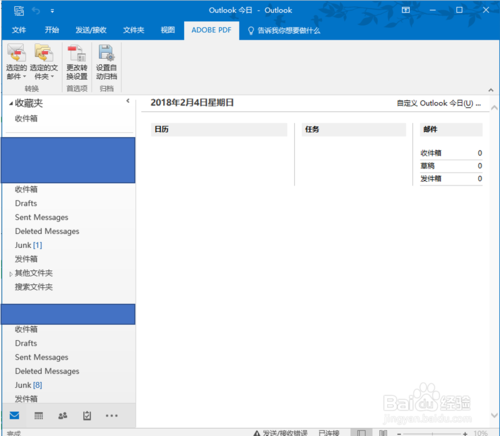Screen dimensions: 500x436
Task: Open 草稿 in the 邮件 summary list
Action: click(428, 166)
